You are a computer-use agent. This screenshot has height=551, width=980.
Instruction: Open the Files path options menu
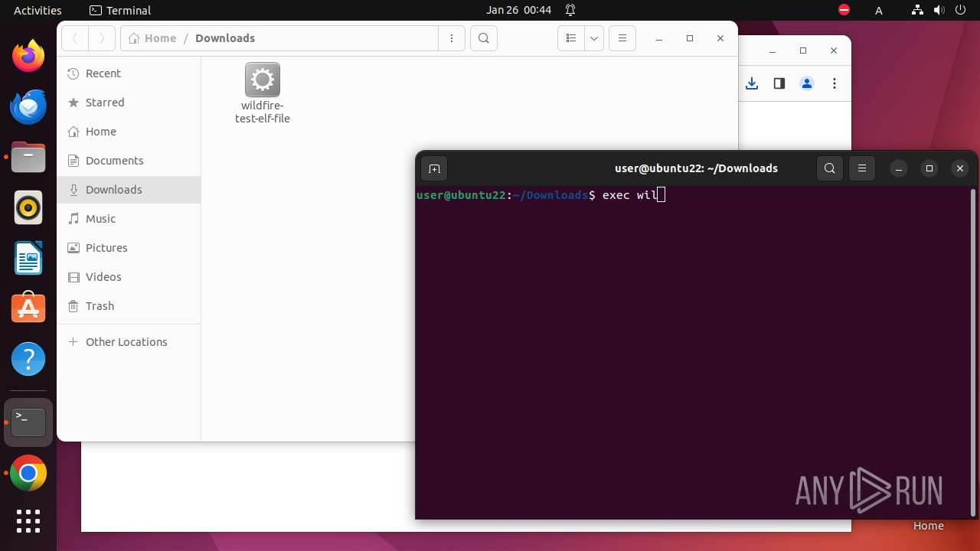click(x=452, y=38)
